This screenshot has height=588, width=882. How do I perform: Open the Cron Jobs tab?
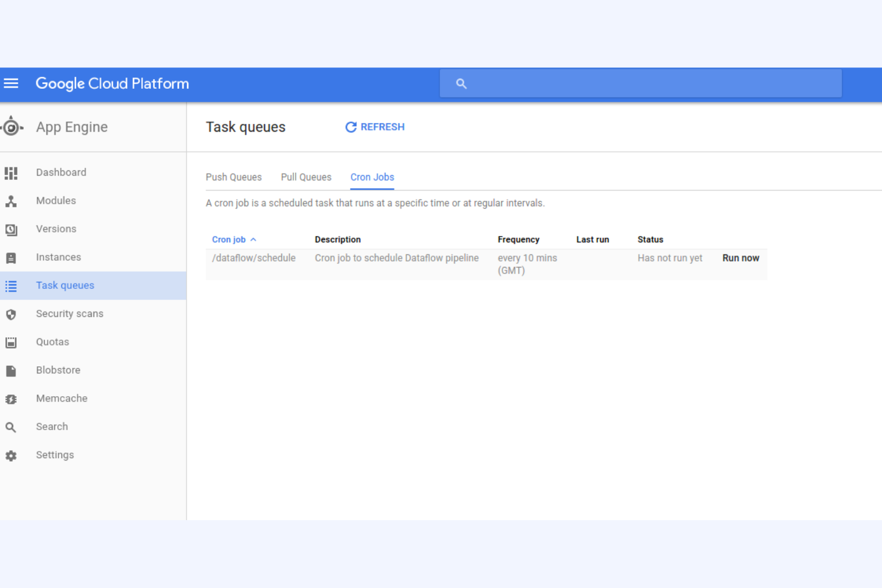pyautogui.click(x=372, y=177)
